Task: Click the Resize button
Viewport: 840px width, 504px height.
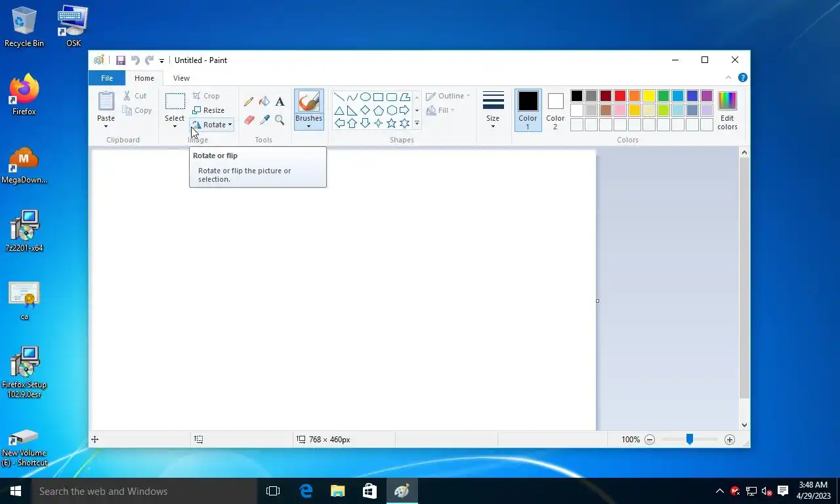Action: (x=209, y=110)
